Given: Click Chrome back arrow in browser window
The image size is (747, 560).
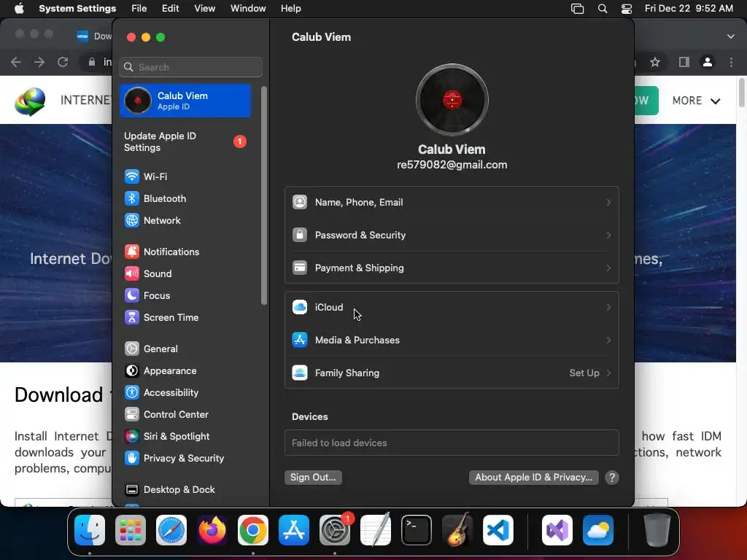Looking at the screenshot, I should pos(16,63).
